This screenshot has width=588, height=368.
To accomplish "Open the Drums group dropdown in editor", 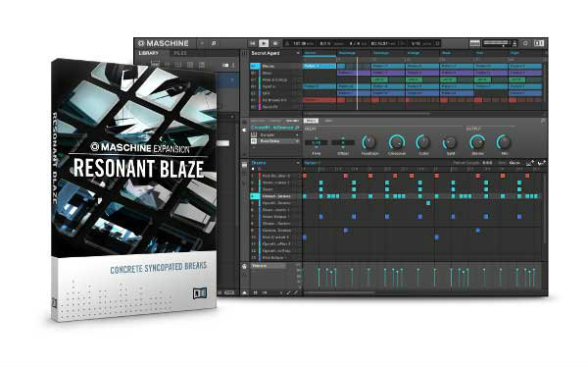I will pyautogui.click(x=298, y=163).
